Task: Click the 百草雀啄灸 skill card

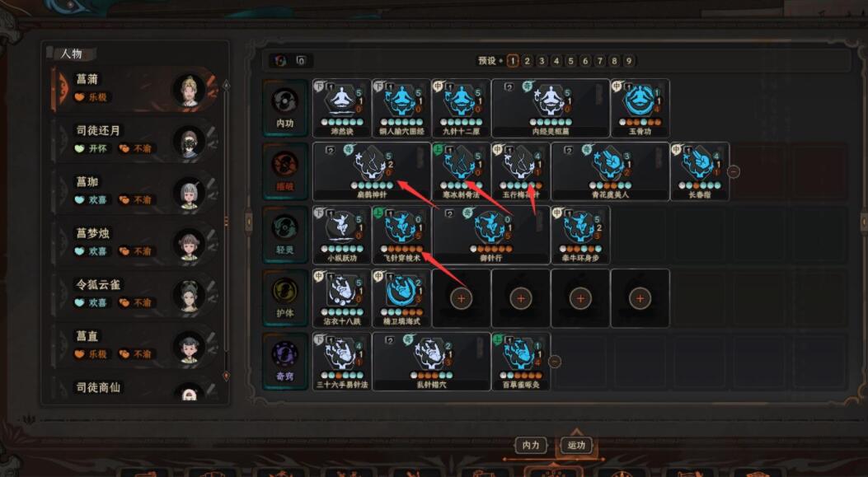Action: (x=520, y=362)
